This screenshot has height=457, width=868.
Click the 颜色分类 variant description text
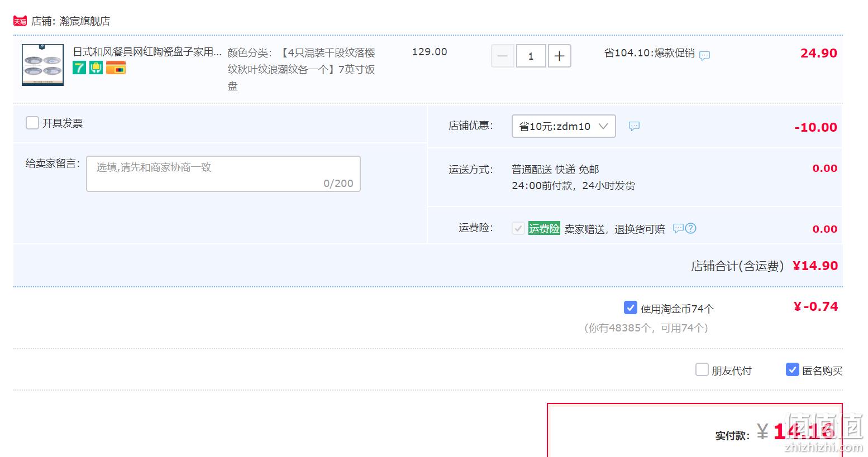click(302, 69)
